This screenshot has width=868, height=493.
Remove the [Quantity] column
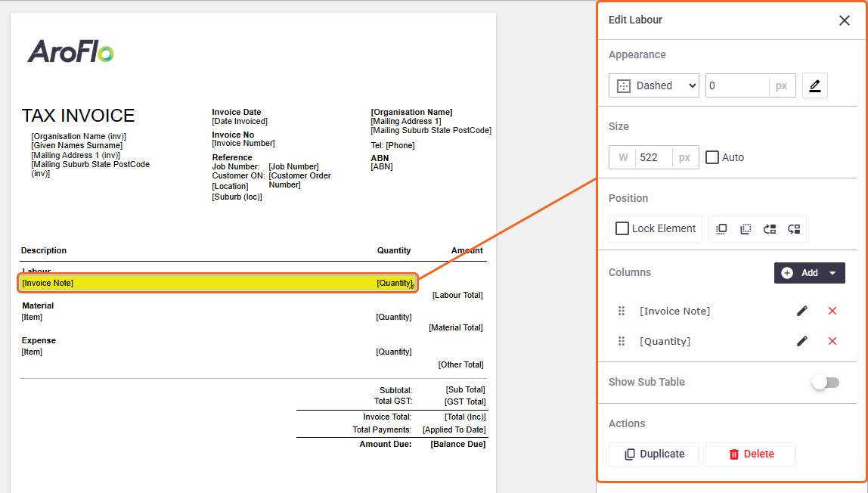coord(832,341)
